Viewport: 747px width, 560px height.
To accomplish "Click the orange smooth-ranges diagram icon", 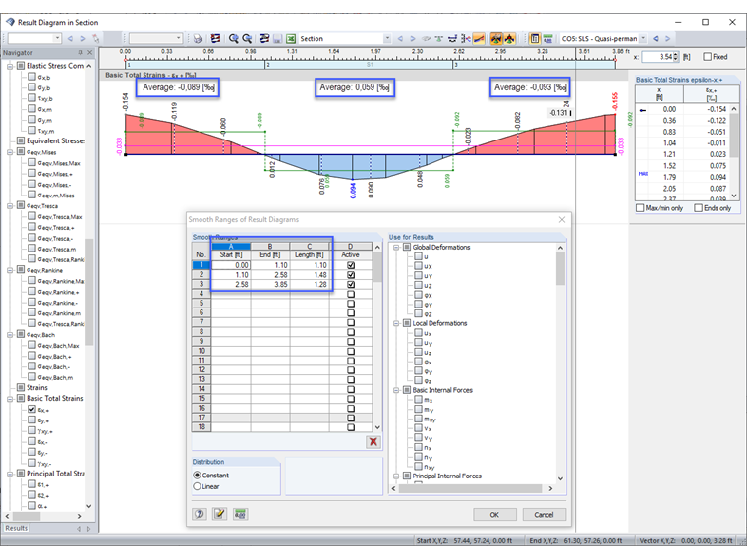I will (x=479, y=39).
